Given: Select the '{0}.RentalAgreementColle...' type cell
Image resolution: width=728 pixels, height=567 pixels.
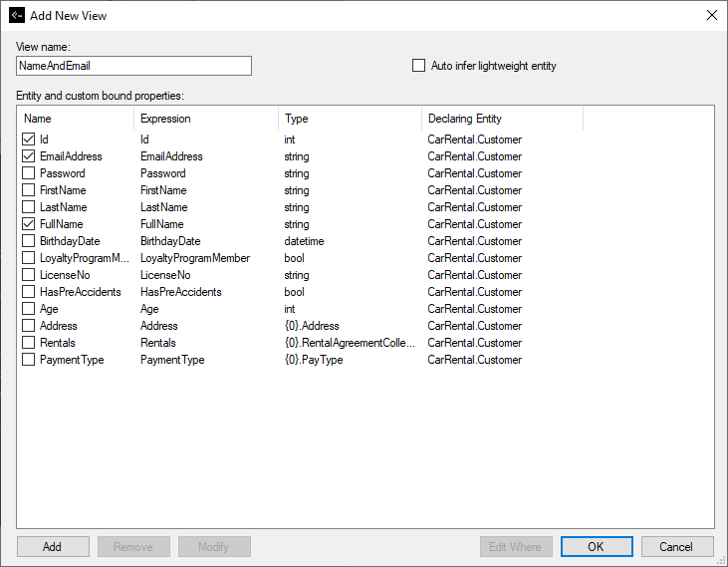Looking at the screenshot, I should (x=350, y=343).
